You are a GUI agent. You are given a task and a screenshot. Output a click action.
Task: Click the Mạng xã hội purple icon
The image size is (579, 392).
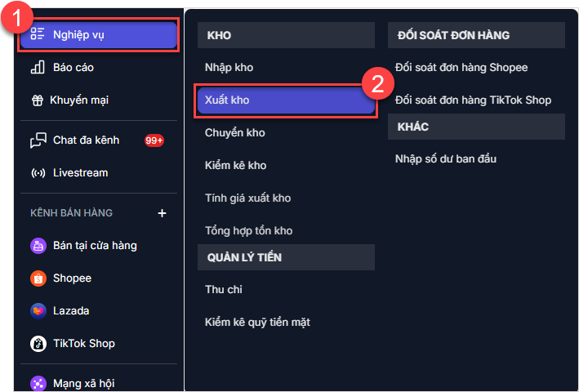[x=38, y=382]
